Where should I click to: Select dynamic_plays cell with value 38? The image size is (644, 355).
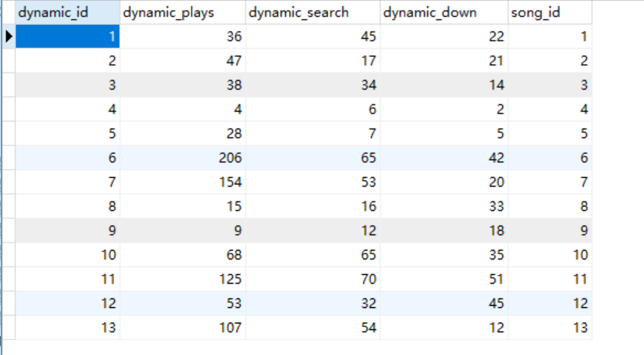click(x=183, y=85)
